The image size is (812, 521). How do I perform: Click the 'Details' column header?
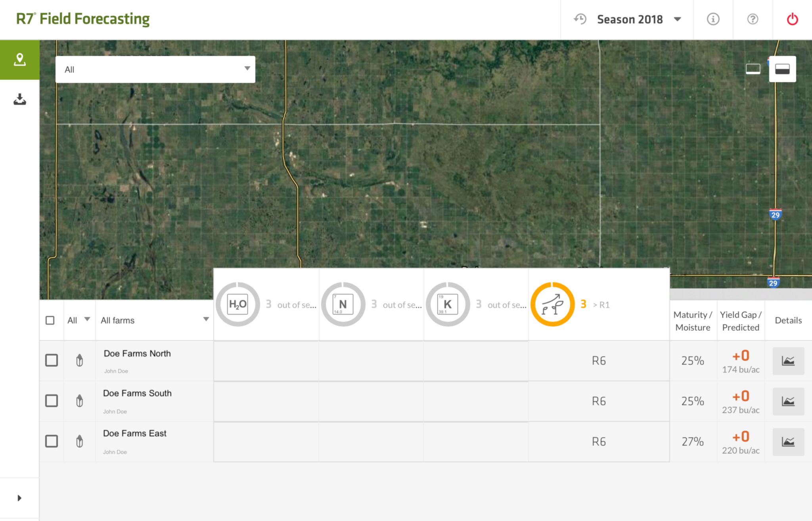click(788, 320)
